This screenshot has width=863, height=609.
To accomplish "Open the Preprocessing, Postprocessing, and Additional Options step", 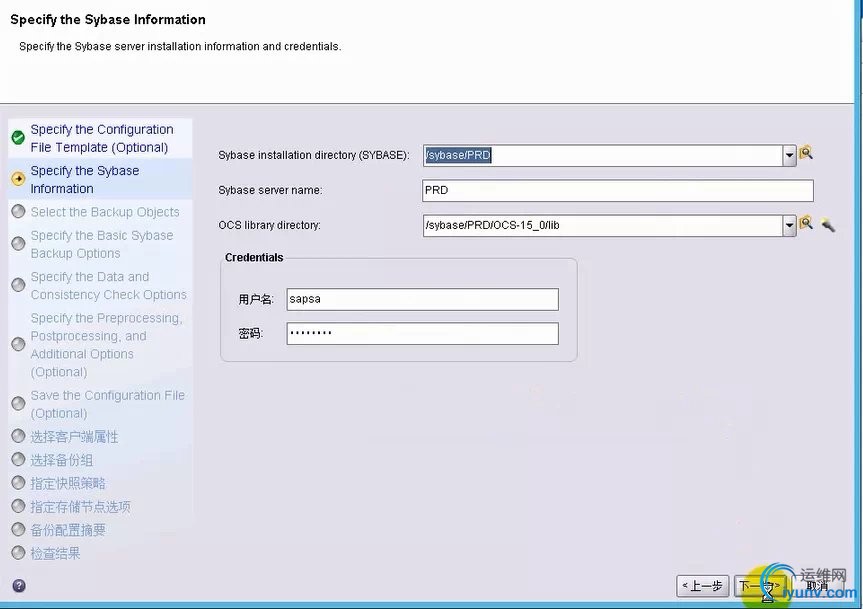I will (106, 345).
